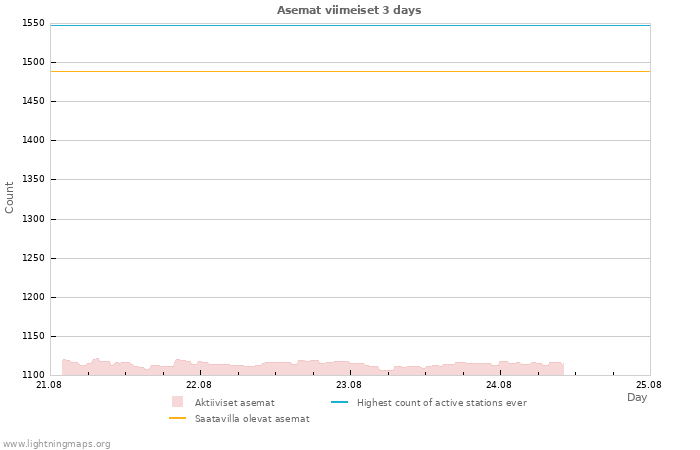
Task: Click the 1100 value on the y-axis
Action: [x=33, y=375]
